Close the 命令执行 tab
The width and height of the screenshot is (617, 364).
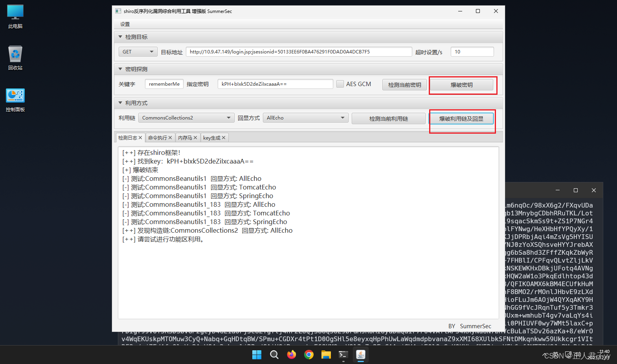click(170, 138)
